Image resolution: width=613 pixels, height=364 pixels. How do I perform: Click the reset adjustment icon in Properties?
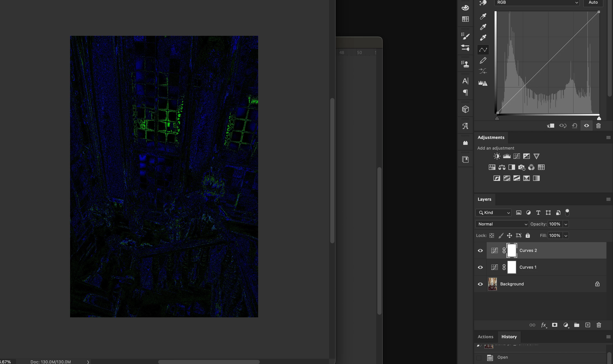[574, 126]
